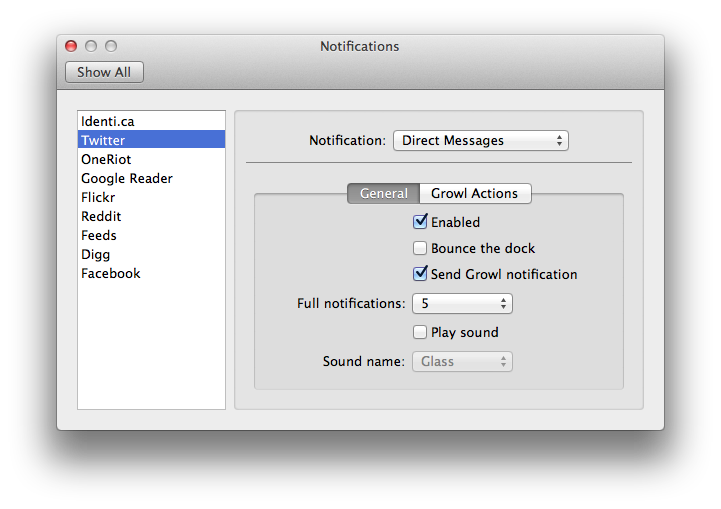Screen dimensions: 721x509
Task: Close the Notifications window
Action: (71, 46)
